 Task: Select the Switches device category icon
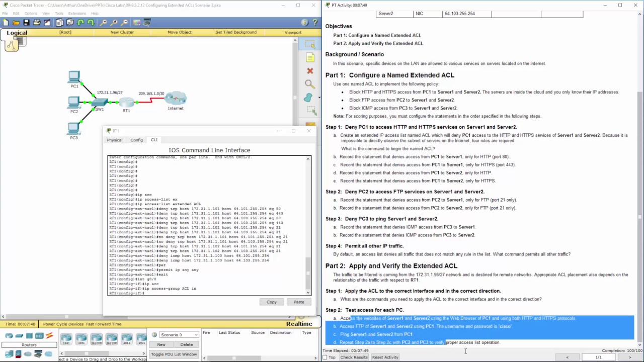pyautogui.click(x=19, y=336)
